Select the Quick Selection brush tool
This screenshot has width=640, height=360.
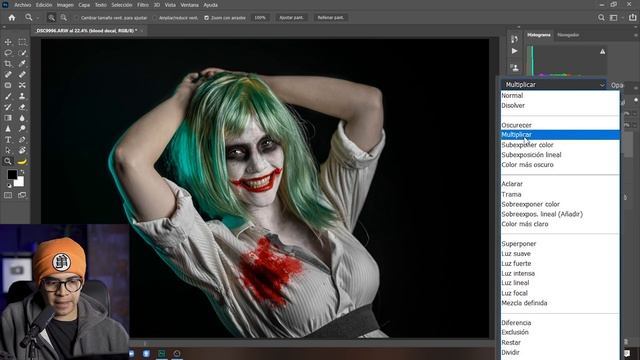tap(22, 53)
